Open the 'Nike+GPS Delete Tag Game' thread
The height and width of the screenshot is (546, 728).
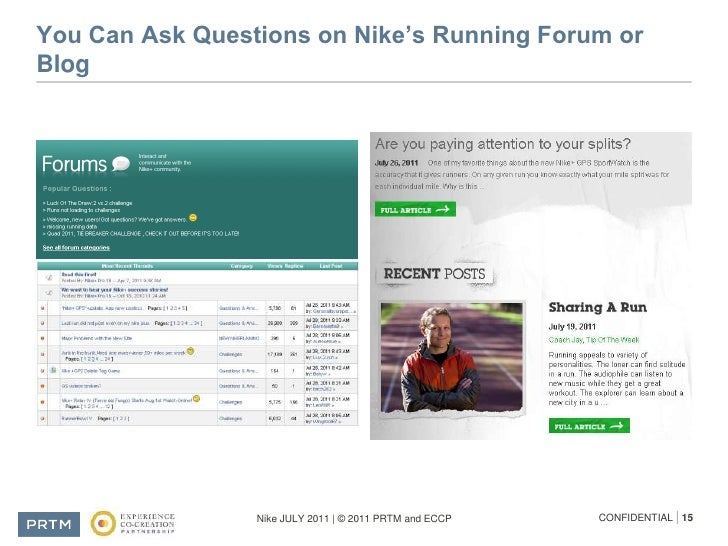tap(91, 371)
